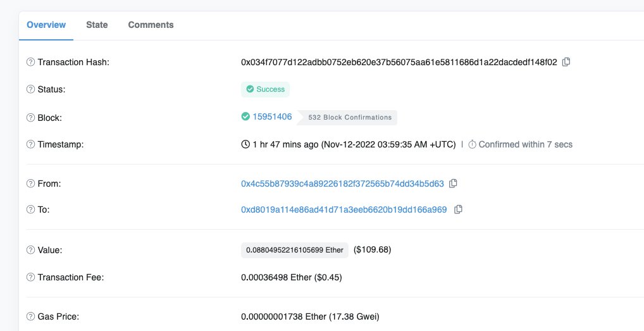Copy the From address
This screenshot has height=331, width=644.
click(453, 184)
